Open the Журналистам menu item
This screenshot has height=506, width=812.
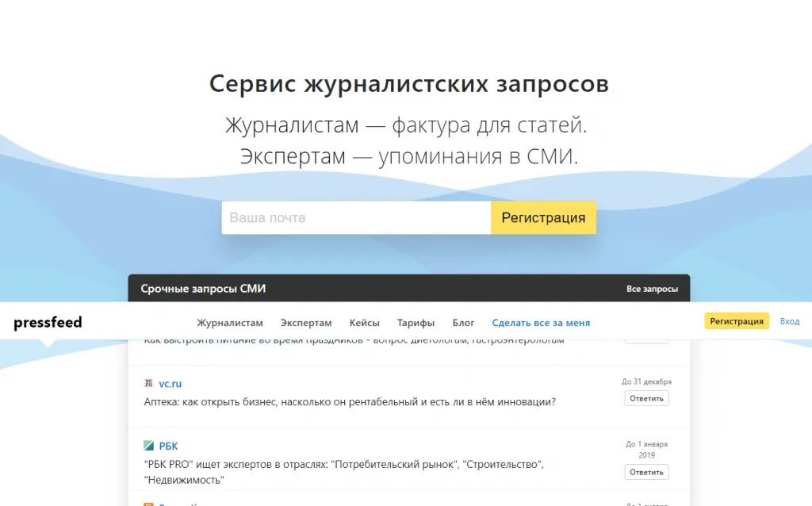pos(230,323)
